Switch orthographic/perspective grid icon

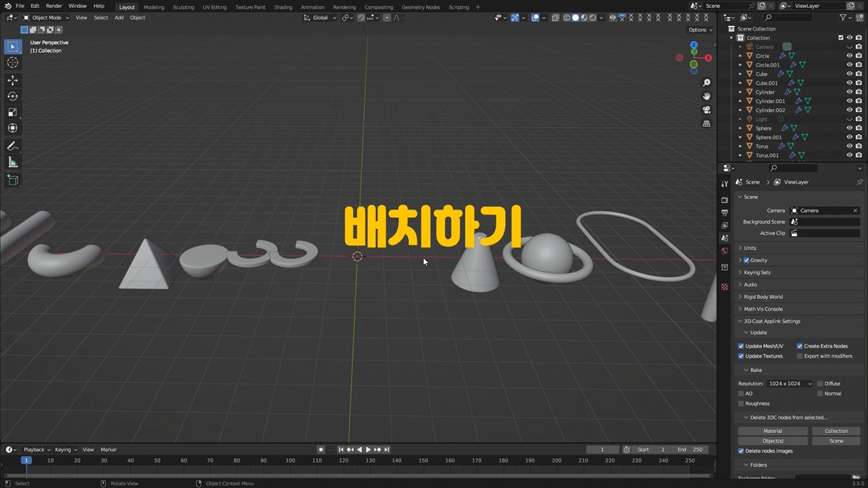point(706,124)
